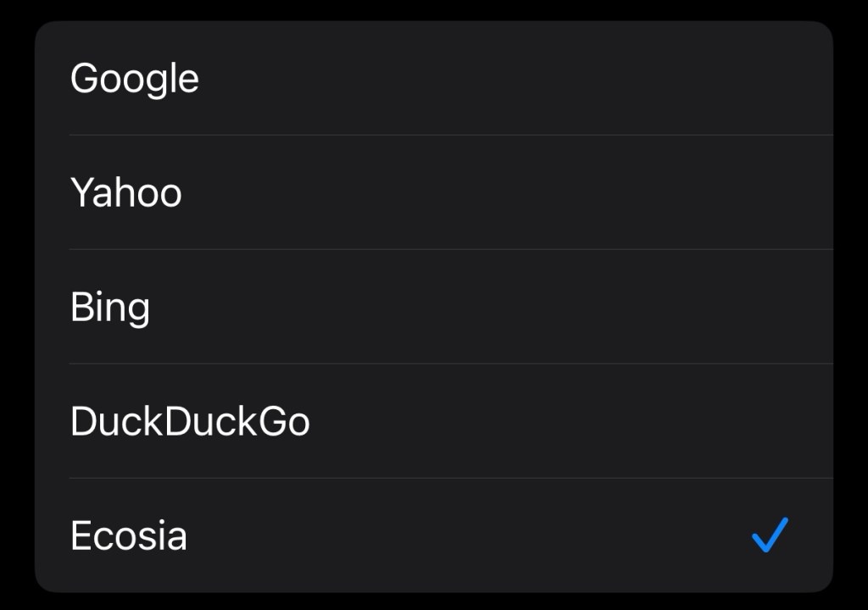868x610 pixels.
Task: Click the Ecosia text label
Action: pyautogui.click(x=129, y=535)
